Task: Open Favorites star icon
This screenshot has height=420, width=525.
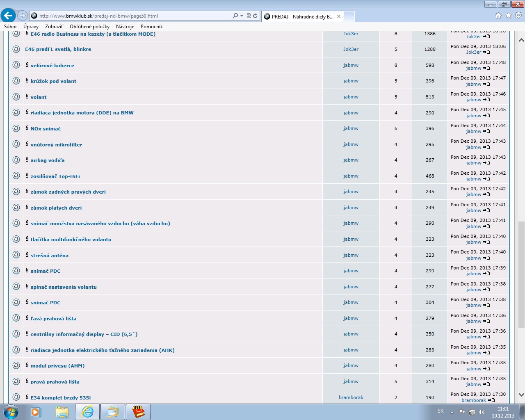Action: point(508,16)
